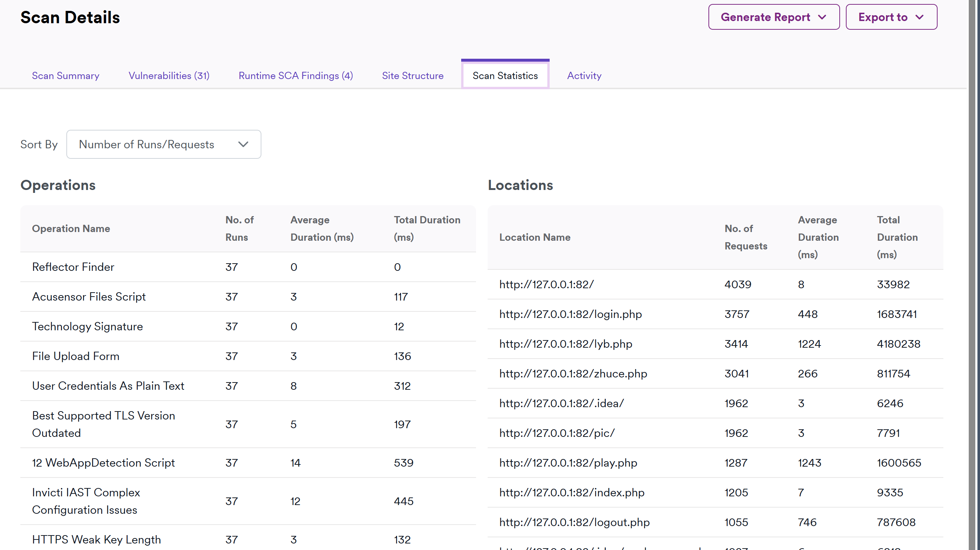The height and width of the screenshot is (550, 980).
Task: Click the play.php location entry
Action: click(x=568, y=463)
